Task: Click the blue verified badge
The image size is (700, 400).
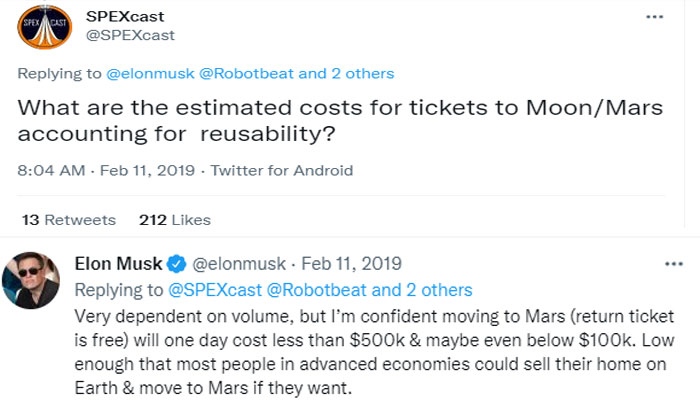Action: pyautogui.click(x=176, y=264)
